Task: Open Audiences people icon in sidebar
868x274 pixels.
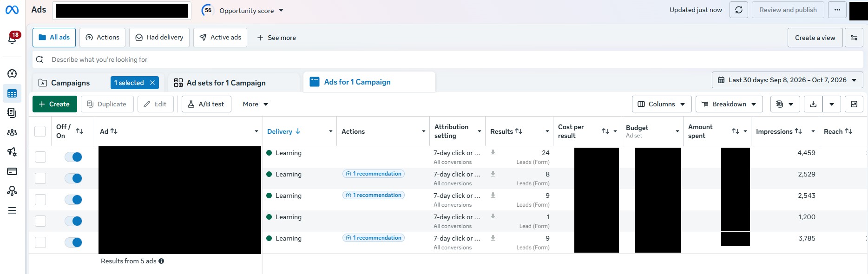Action: [x=12, y=132]
